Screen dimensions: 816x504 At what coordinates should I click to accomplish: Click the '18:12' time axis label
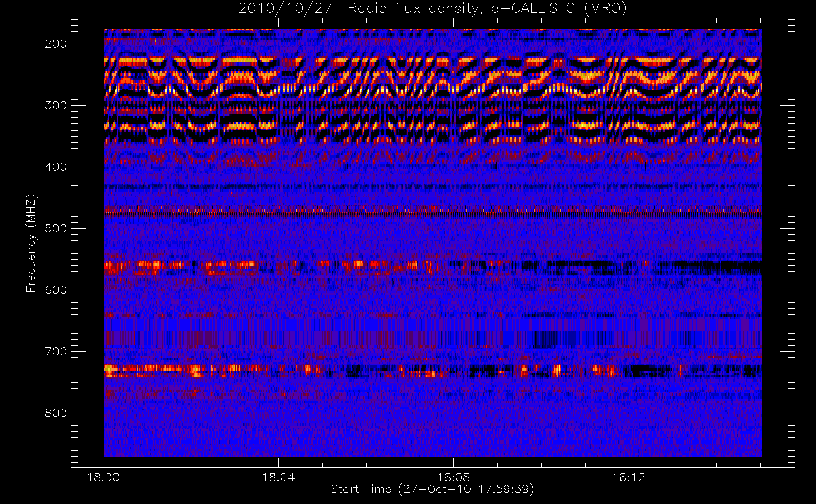pyautogui.click(x=629, y=477)
